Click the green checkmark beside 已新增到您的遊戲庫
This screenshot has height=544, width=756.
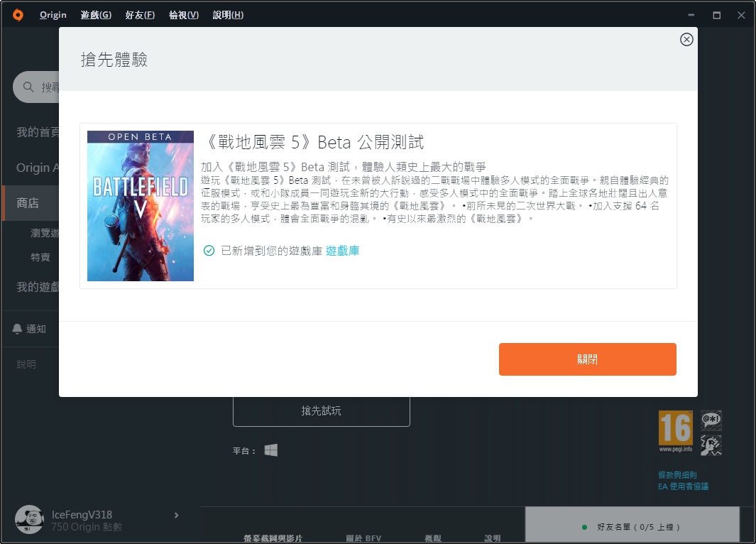208,251
